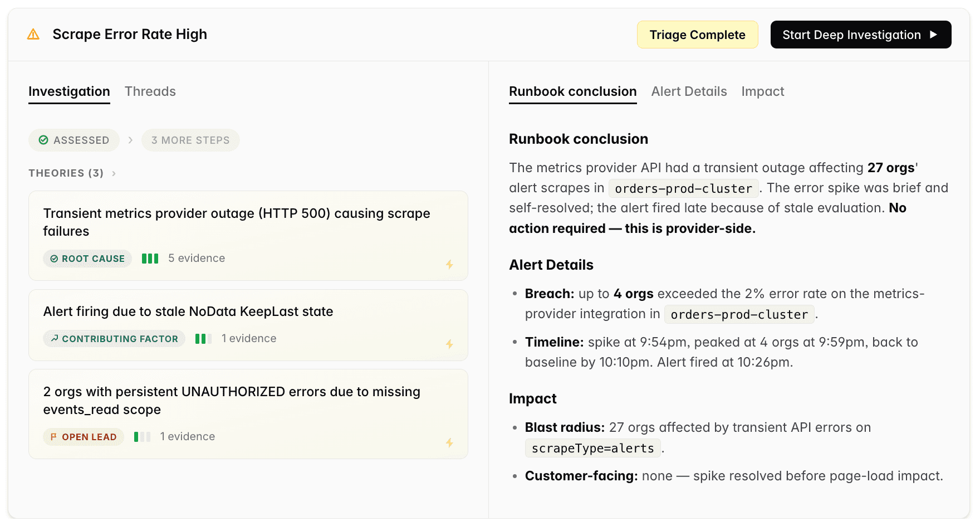
Task: Click orders-prod-cluster code in Runbook conclusion paragraph
Action: coord(684,188)
